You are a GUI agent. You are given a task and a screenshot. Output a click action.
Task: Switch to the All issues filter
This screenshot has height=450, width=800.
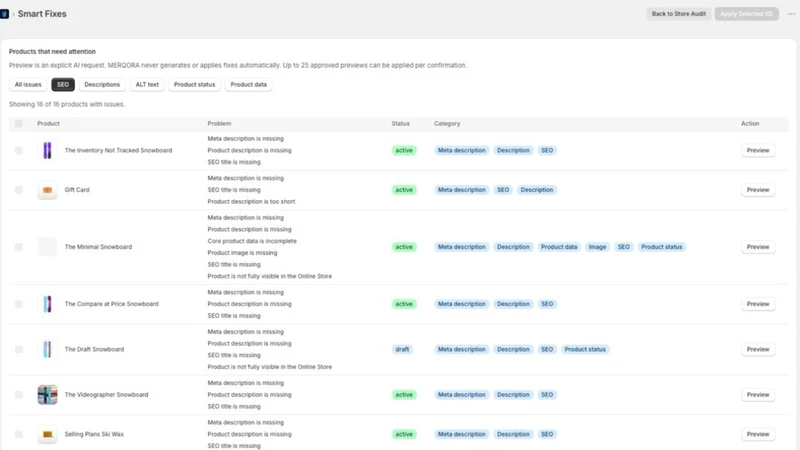pos(28,85)
